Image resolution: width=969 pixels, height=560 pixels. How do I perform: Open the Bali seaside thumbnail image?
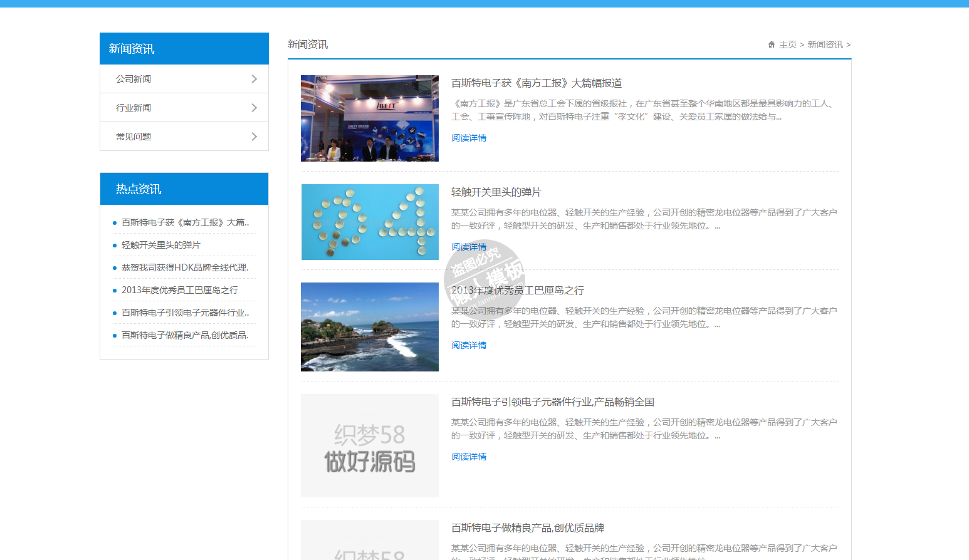coord(369,326)
